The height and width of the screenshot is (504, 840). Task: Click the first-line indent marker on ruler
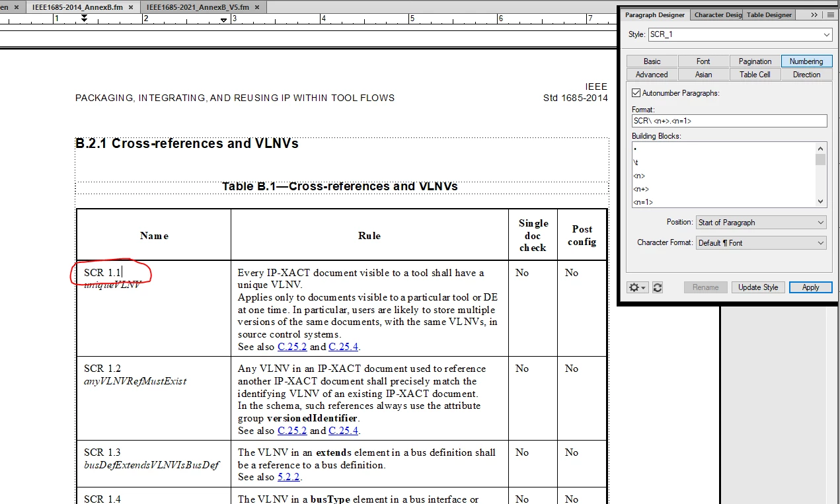[x=84, y=17]
